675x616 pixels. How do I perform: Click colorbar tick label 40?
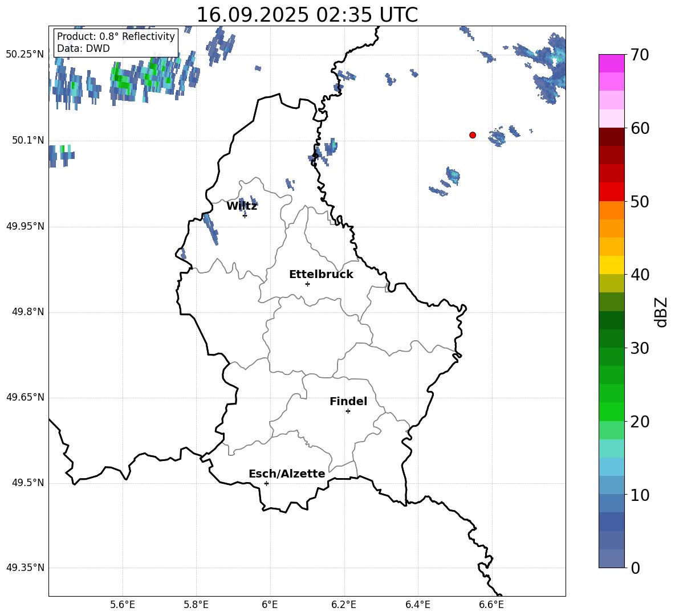tap(640, 275)
